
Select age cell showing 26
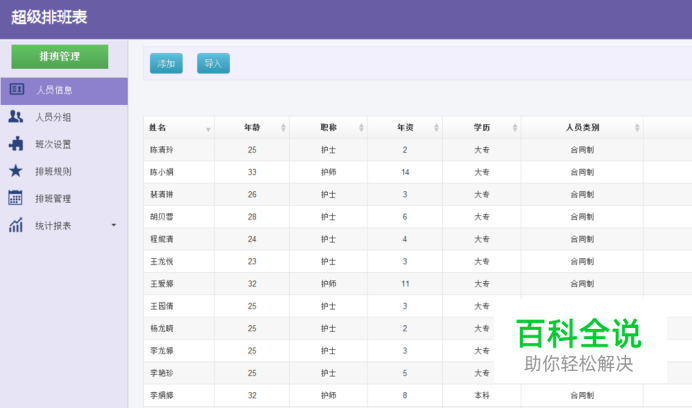pyautogui.click(x=252, y=195)
